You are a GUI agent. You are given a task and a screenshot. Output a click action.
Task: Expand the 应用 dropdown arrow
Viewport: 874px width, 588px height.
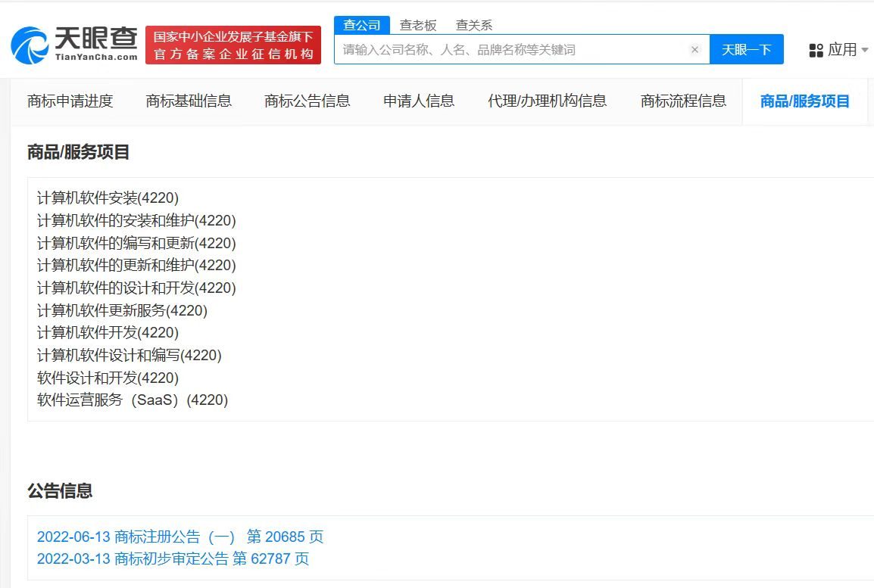pos(863,50)
